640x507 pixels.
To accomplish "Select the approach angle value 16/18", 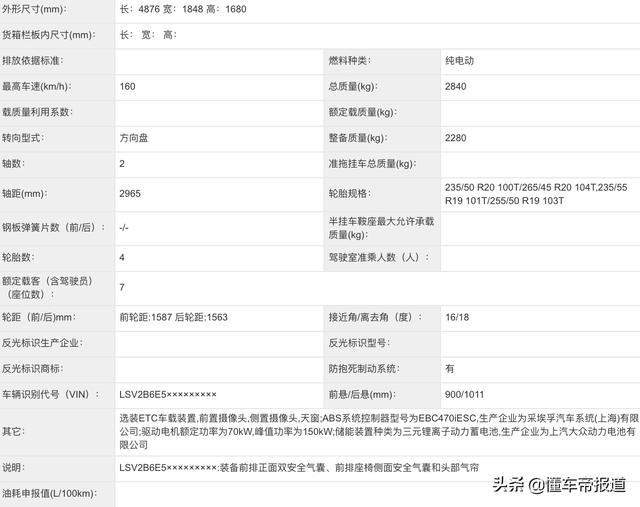I will tap(457, 317).
